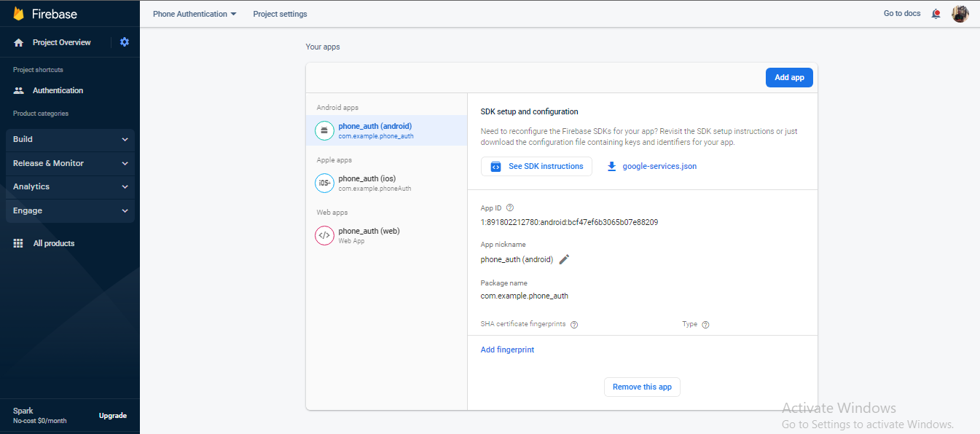Click the Add fingerprint link
This screenshot has width=980, height=434.
[x=507, y=350]
